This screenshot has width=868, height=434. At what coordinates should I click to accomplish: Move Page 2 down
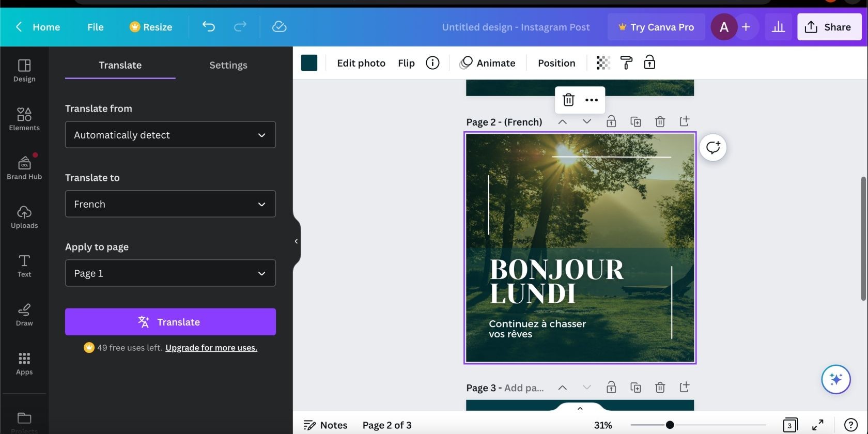(587, 122)
